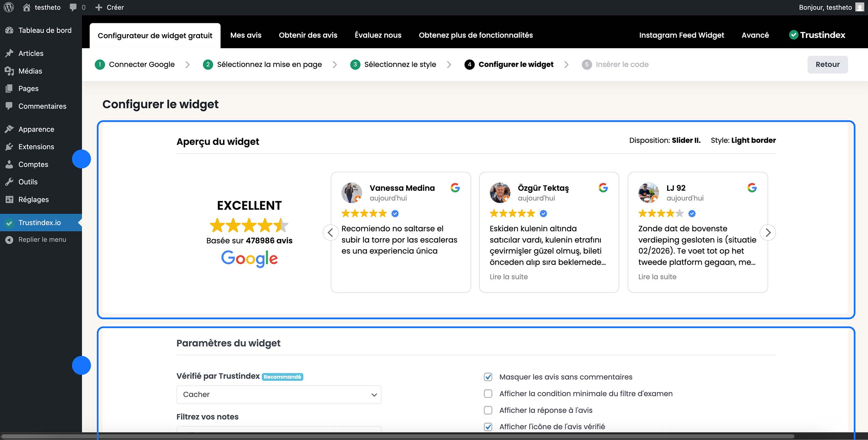Image resolution: width=868 pixels, height=440 pixels.
Task: Advance the review carousel with the right arrow
Action: (768, 232)
